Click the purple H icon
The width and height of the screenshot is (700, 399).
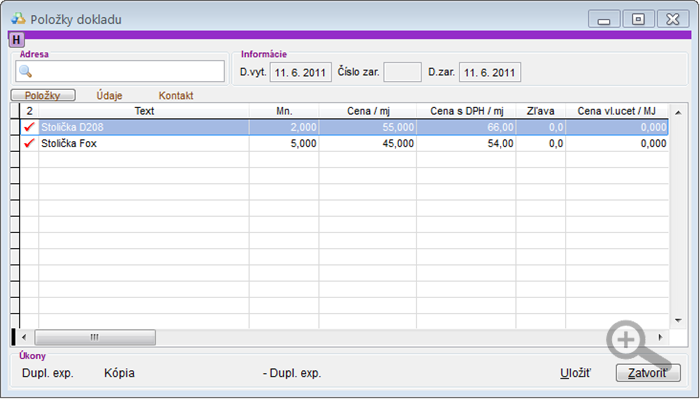17,40
